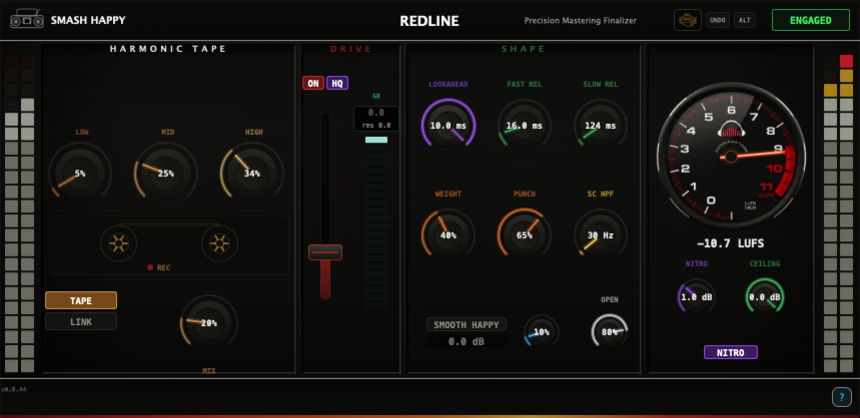Click the ALT button
Screen dimensions: 860x418
(745, 20)
